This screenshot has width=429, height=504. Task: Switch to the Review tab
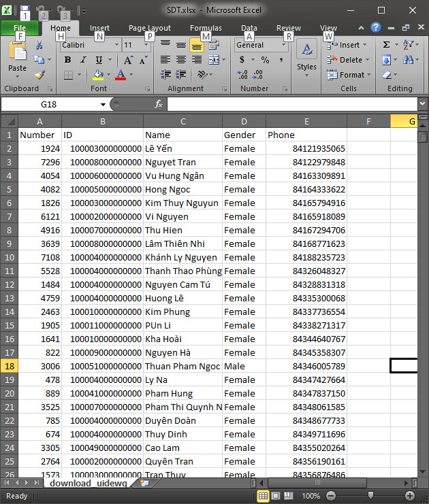289,29
